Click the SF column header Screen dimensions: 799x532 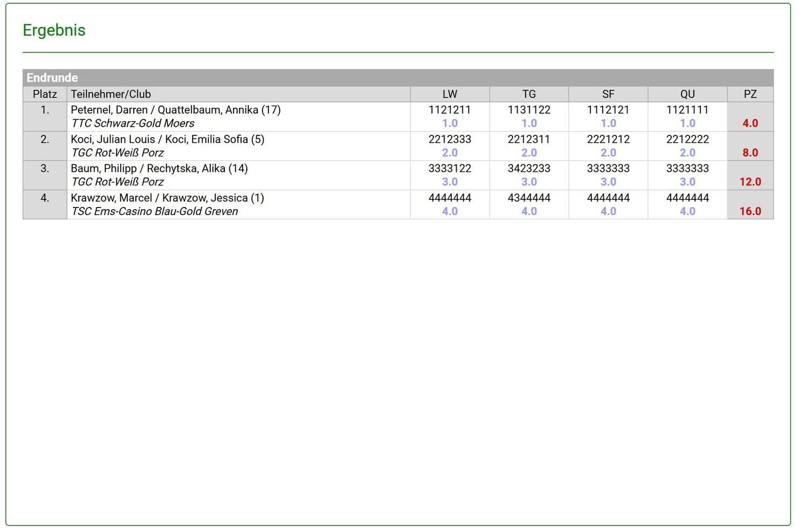(x=608, y=94)
